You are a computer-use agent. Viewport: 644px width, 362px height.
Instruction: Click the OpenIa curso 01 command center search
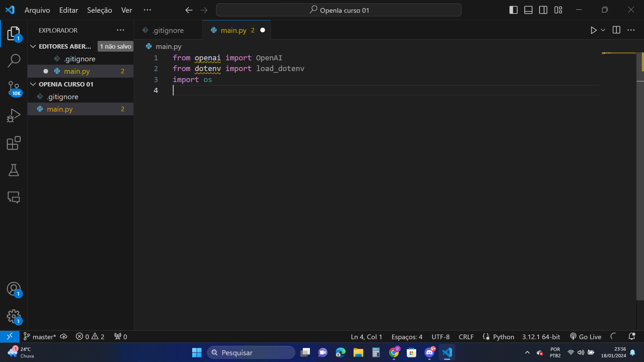(339, 10)
